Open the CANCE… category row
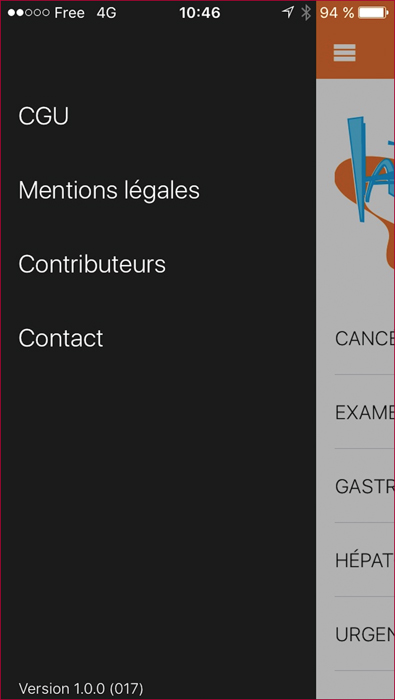Screen dimensions: 395x700 click(x=365, y=338)
